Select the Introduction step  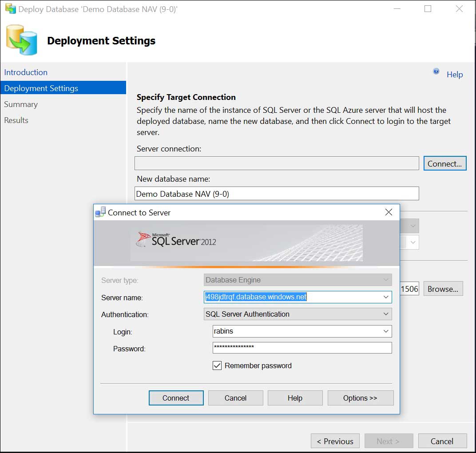tap(25, 72)
